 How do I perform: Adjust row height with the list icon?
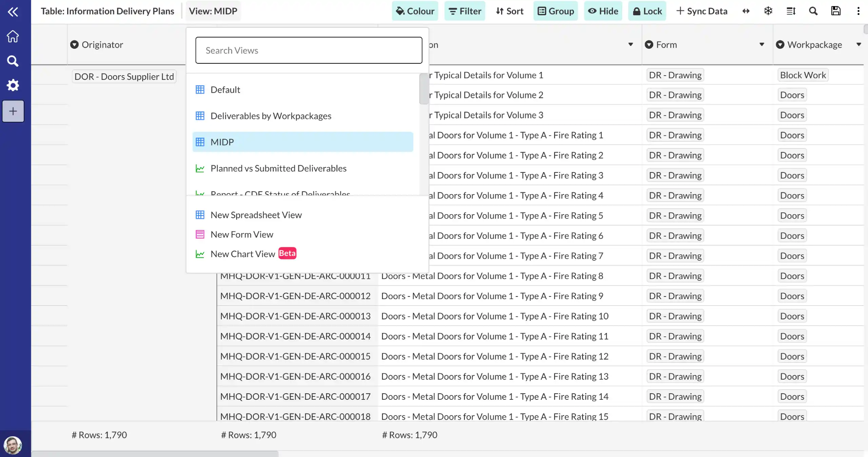791,11
